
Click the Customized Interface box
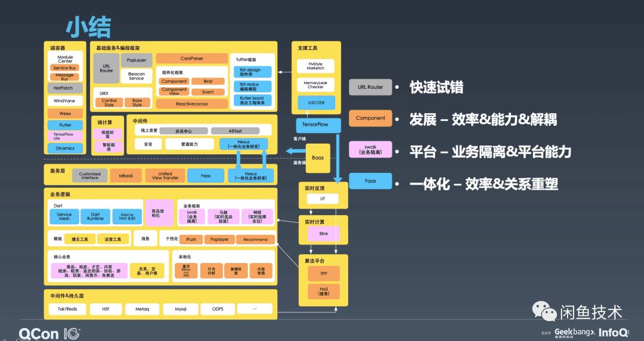tap(89, 176)
